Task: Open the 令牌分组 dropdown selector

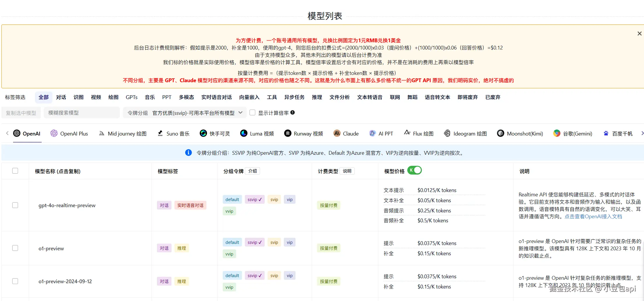Action: (x=185, y=113)
